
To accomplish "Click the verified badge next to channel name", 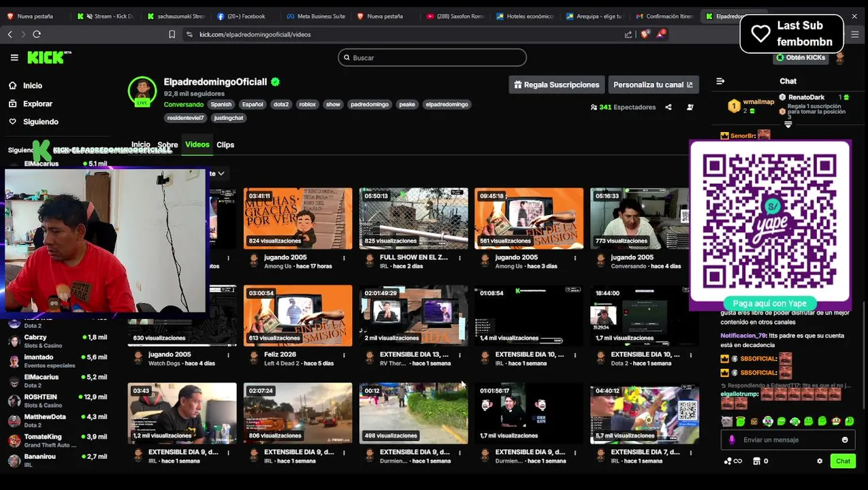I will pyautogui.click(x=275, y=82).
